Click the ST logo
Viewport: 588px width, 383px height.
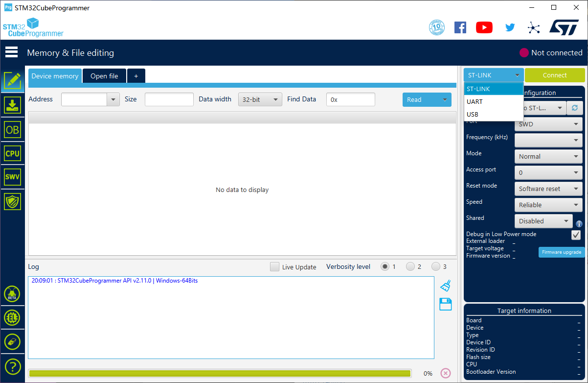click(564, 27)
